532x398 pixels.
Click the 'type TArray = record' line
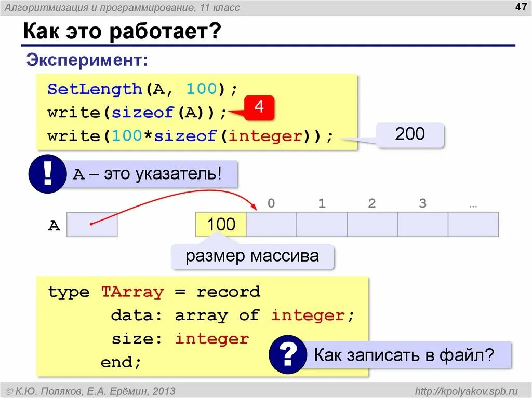pos(154,292)
